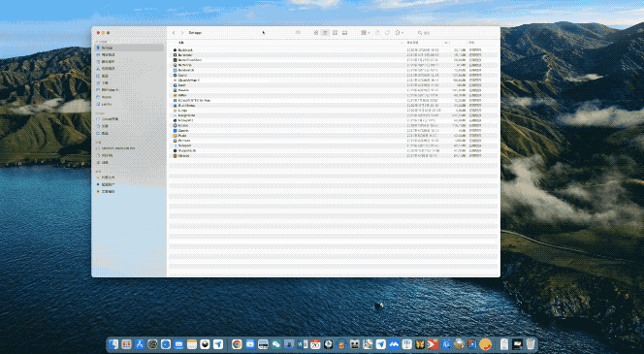Open WeChat from the Dock
The image size is (644, 354).
point(276,344)
